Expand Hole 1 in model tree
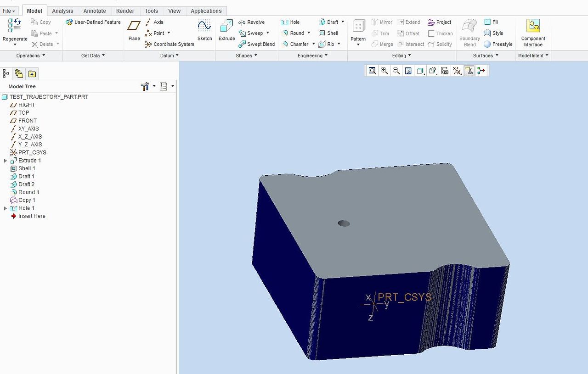Viewport: 588px width, 374px height. [x=6, y=208]
